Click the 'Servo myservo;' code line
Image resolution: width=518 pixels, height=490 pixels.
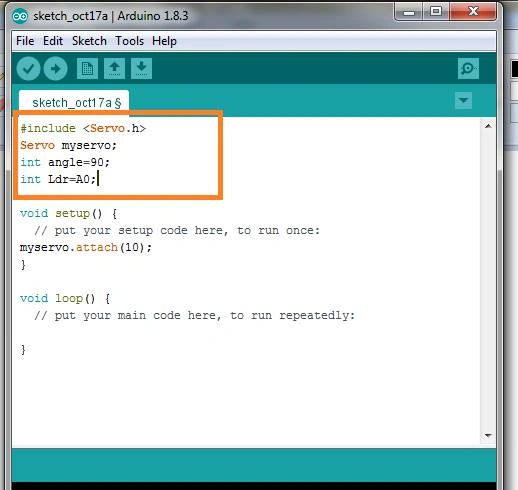68,145
